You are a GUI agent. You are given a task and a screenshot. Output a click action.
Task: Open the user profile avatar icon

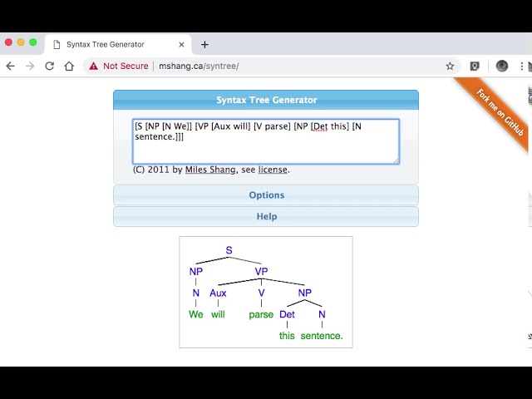click(502, 66)
